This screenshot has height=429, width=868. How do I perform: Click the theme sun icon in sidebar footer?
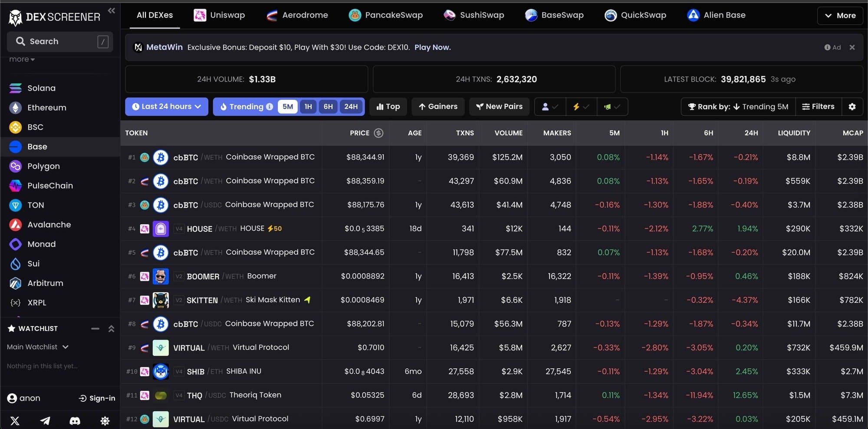(x=105, y=420)
